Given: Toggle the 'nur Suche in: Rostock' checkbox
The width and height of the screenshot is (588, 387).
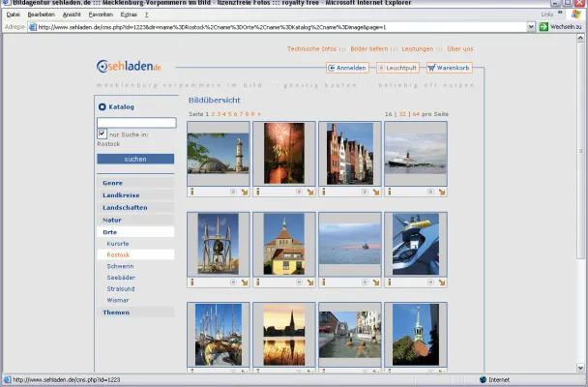Looking at the screenshot, I should coord(102,134).
